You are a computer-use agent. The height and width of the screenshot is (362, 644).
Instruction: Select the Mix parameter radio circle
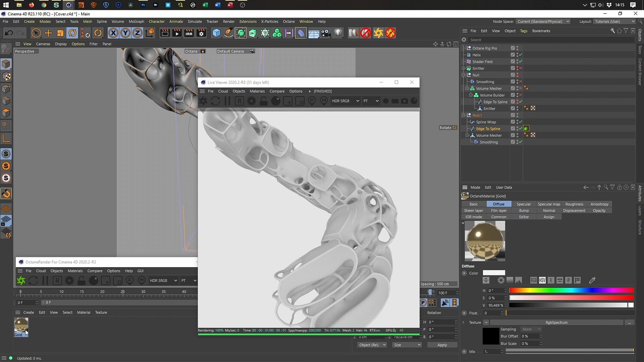pos(464,352)
